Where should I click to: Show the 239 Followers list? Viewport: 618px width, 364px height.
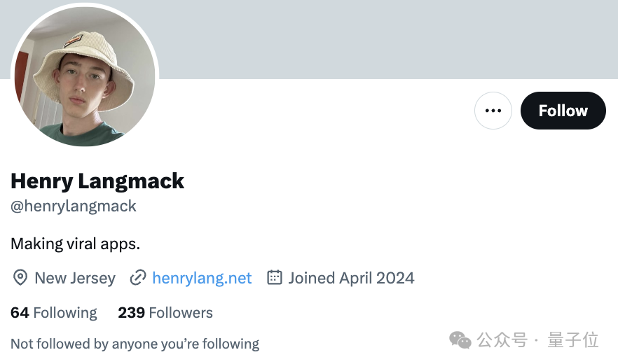[165, 312]
